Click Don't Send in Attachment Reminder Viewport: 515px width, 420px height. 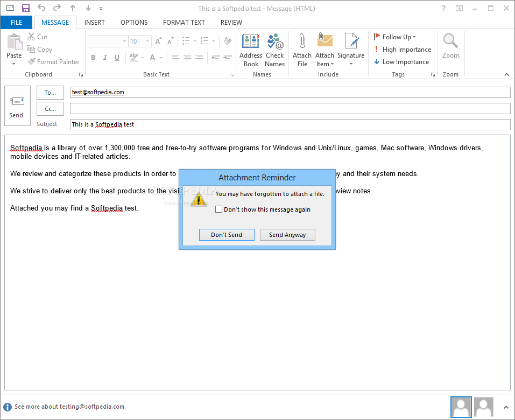click(x=227, y=235)
